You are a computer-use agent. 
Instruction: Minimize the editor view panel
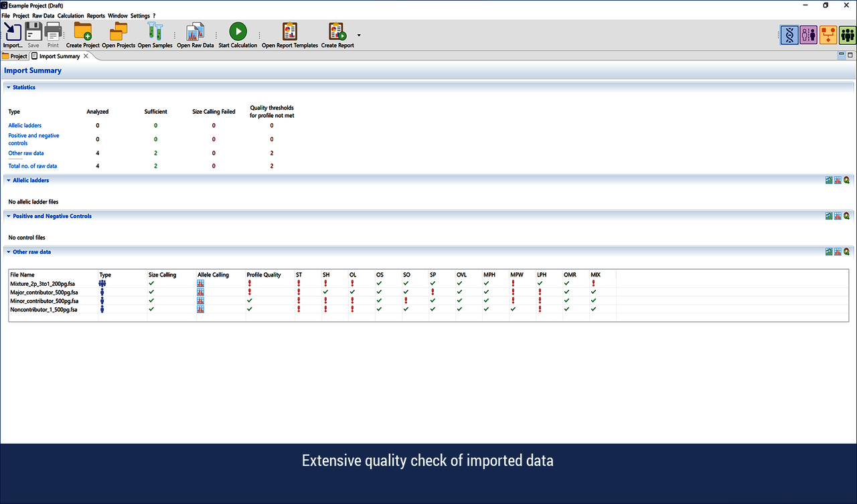(x=842, y=55)
